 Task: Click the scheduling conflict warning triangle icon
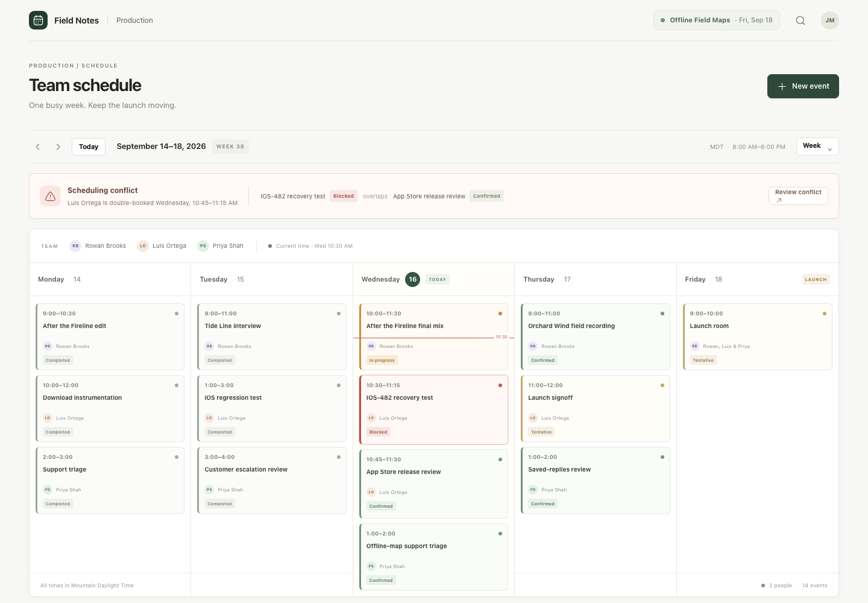click(50, 196)
